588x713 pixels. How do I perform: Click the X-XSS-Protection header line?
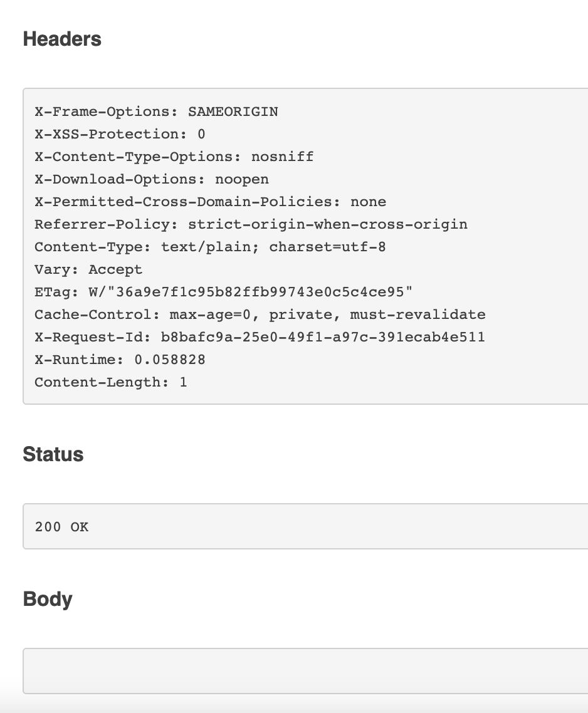click(120, 134)
